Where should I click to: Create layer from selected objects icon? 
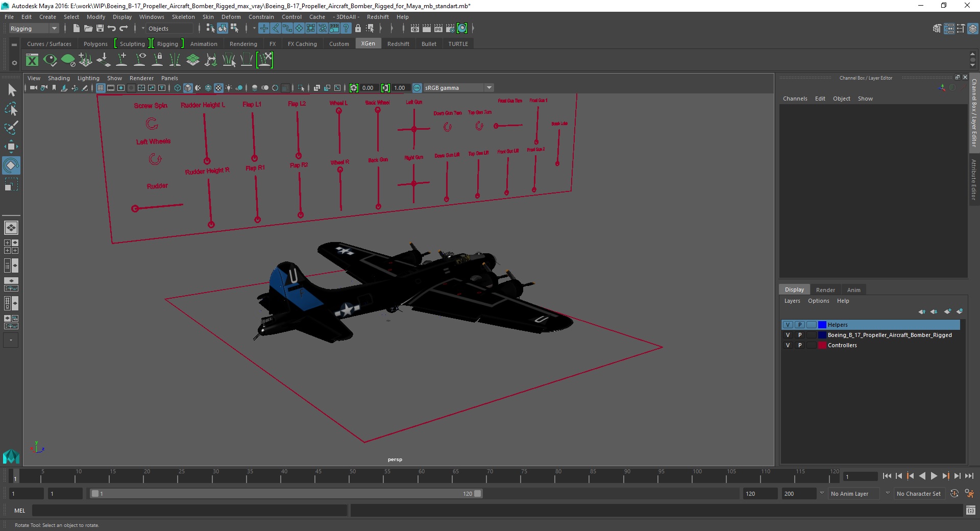tap(960, 311)
